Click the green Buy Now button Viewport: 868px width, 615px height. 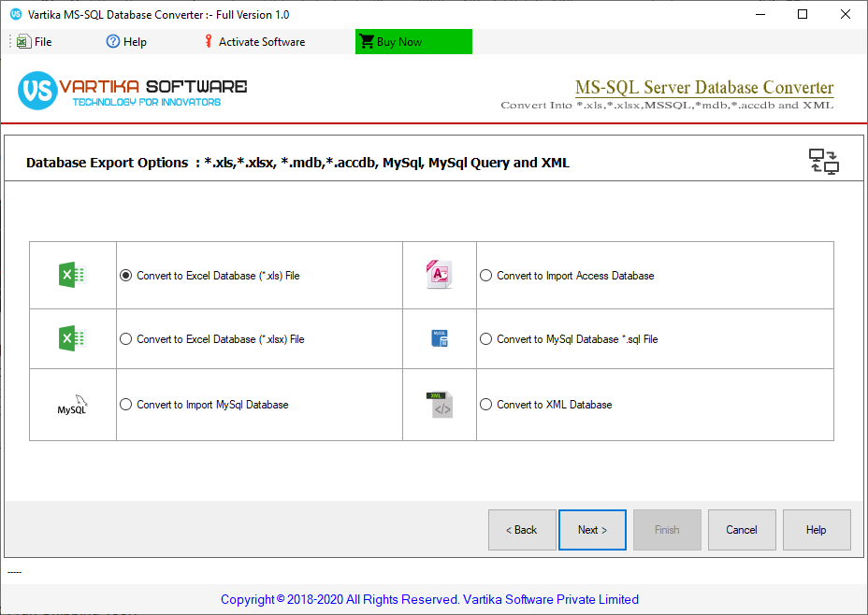[x=413, y=41]
